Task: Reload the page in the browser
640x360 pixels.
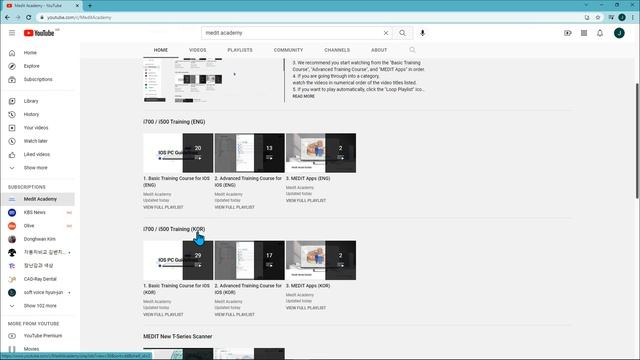Action: (x=29, y=18)
